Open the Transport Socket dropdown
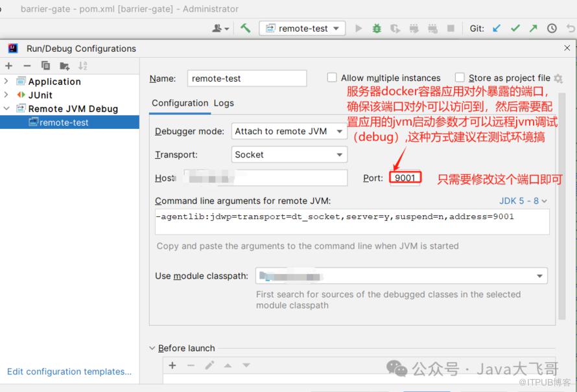Viewport: 577px width, 392px height. pos(289,155)
